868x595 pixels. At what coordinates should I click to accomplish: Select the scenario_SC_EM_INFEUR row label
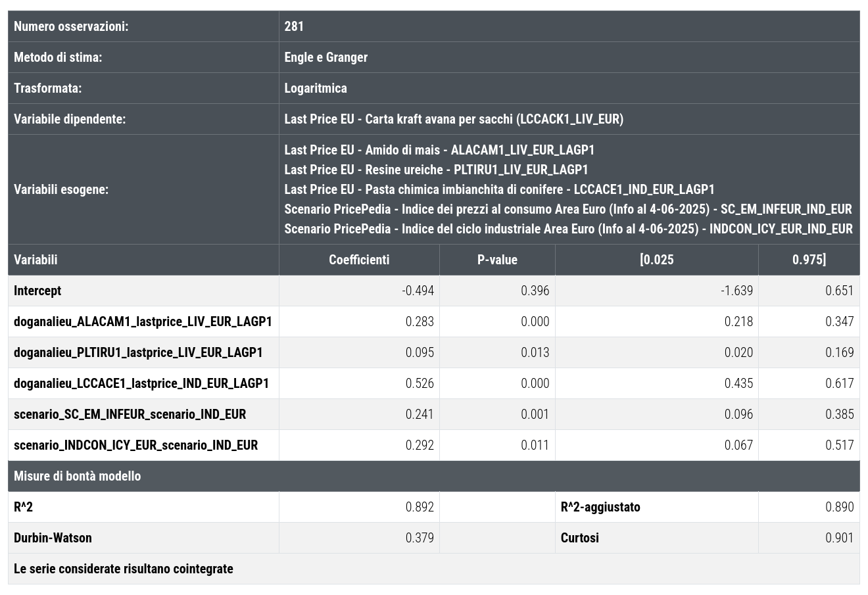(x=130, y=414)
